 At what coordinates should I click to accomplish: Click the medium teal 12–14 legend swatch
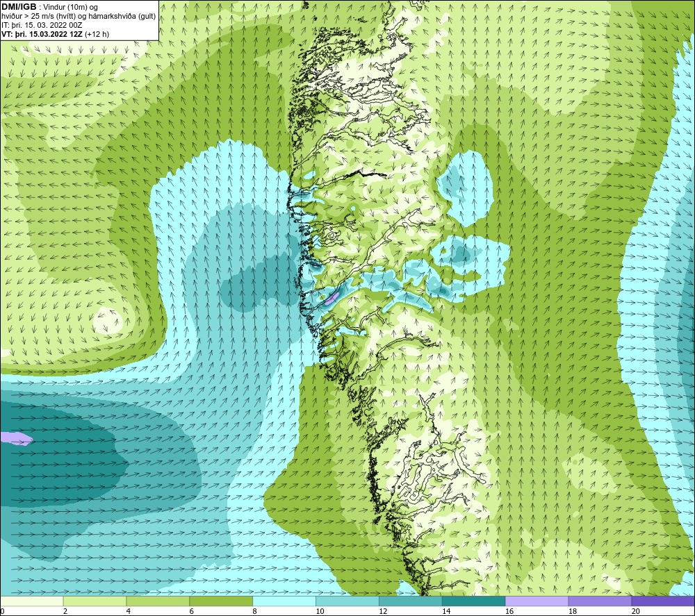[x=411, y=601]
